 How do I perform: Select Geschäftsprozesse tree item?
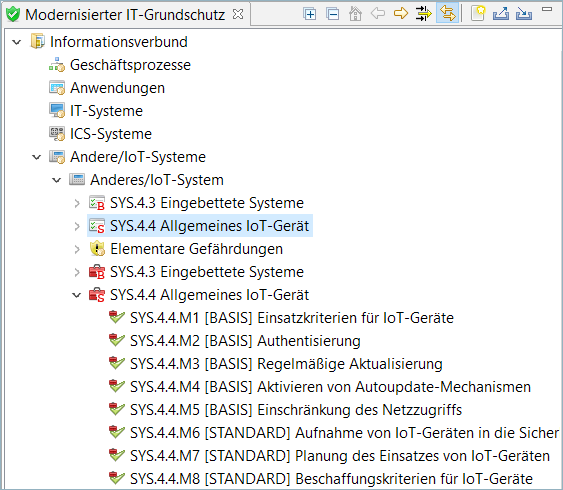[x=130, y=65]
